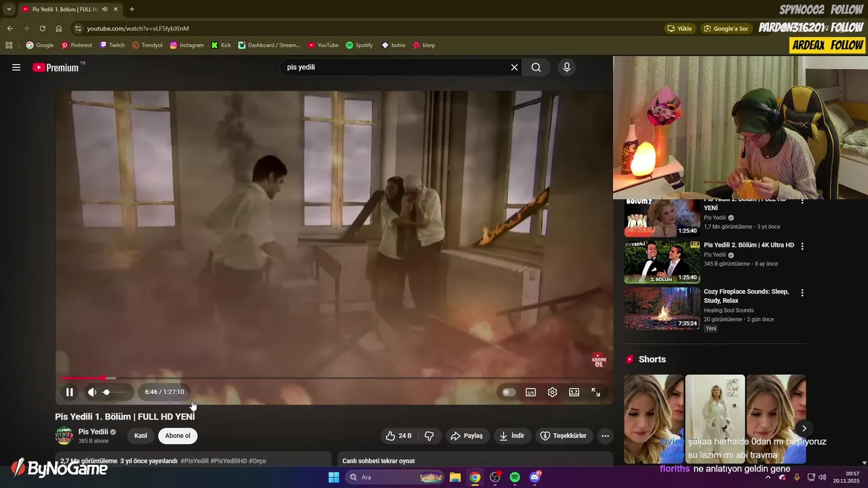Open the apps grid in bookmarks bar

(x=9, y=45)
